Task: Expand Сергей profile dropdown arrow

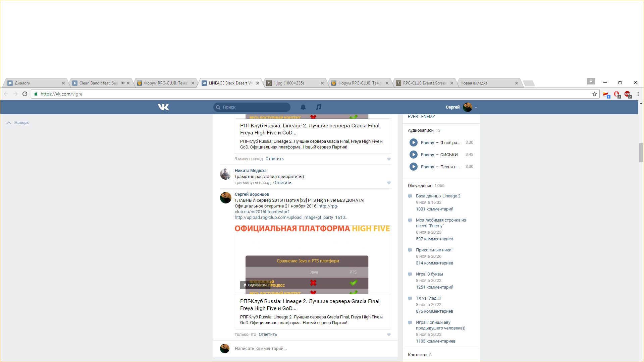Action: click(476, 108)
